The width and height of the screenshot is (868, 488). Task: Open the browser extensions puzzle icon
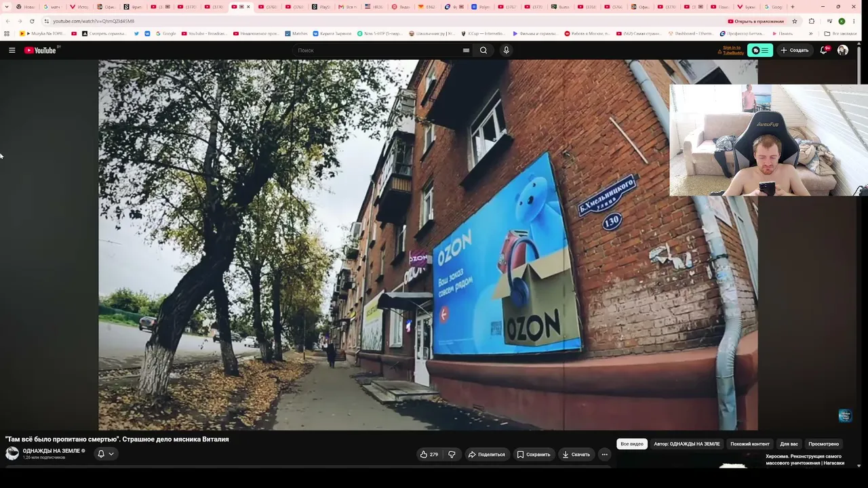tap(812, 21)
